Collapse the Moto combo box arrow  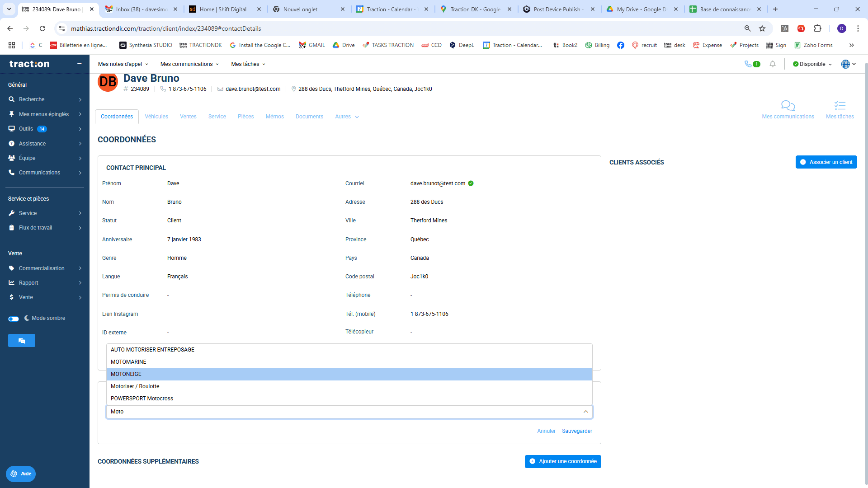click(586, 412)
